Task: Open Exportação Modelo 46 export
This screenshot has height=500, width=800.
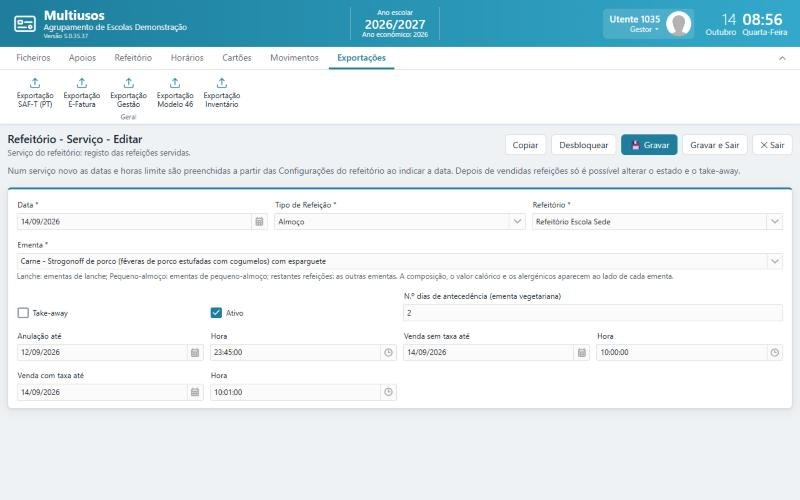Action: [x=175, y=93]
